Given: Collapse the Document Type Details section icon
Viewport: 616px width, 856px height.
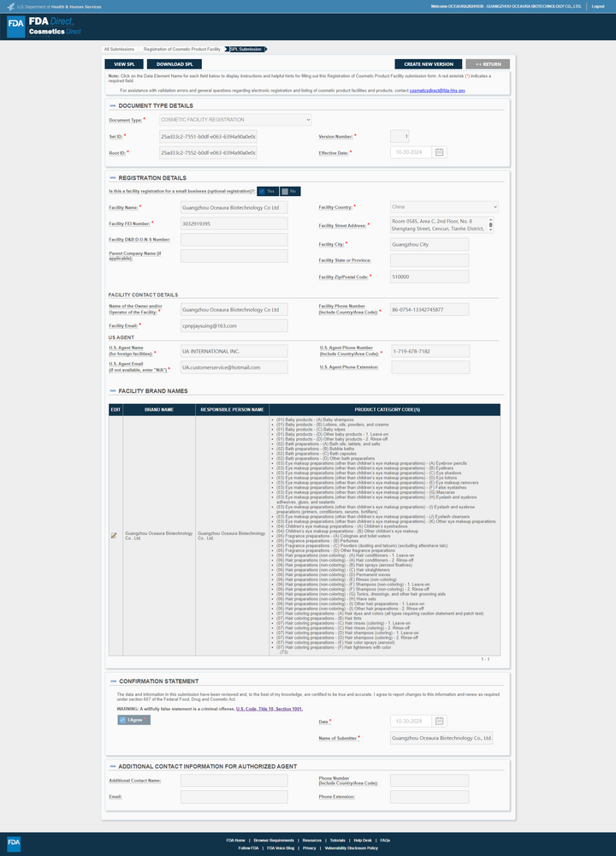Looking at the screenshot, I should [112, 106].
